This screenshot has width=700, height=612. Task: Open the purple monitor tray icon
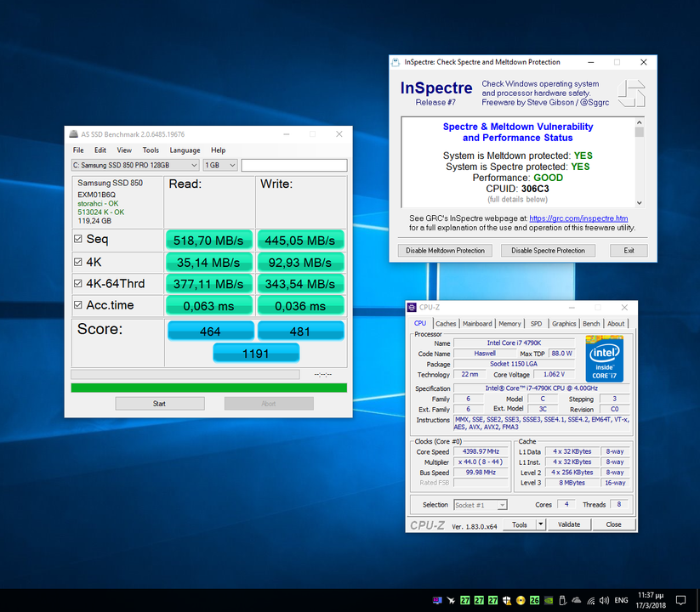(x=437, y=600)
